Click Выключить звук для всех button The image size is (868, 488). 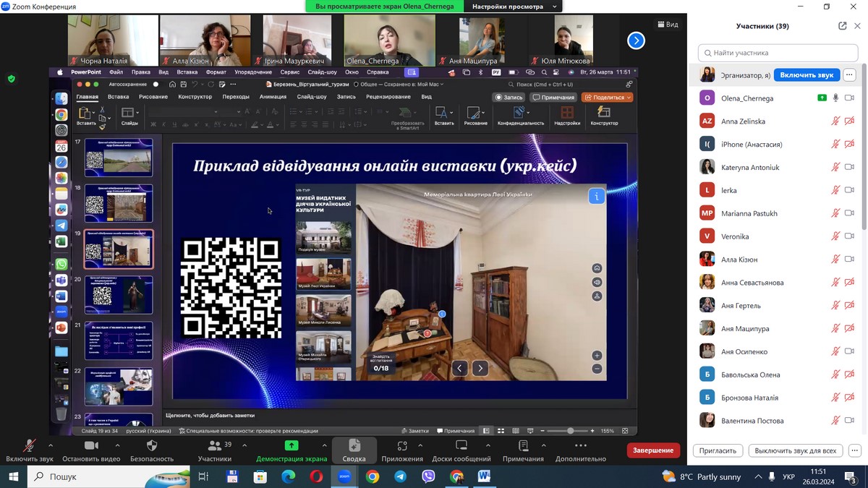(x=795, y=450)
